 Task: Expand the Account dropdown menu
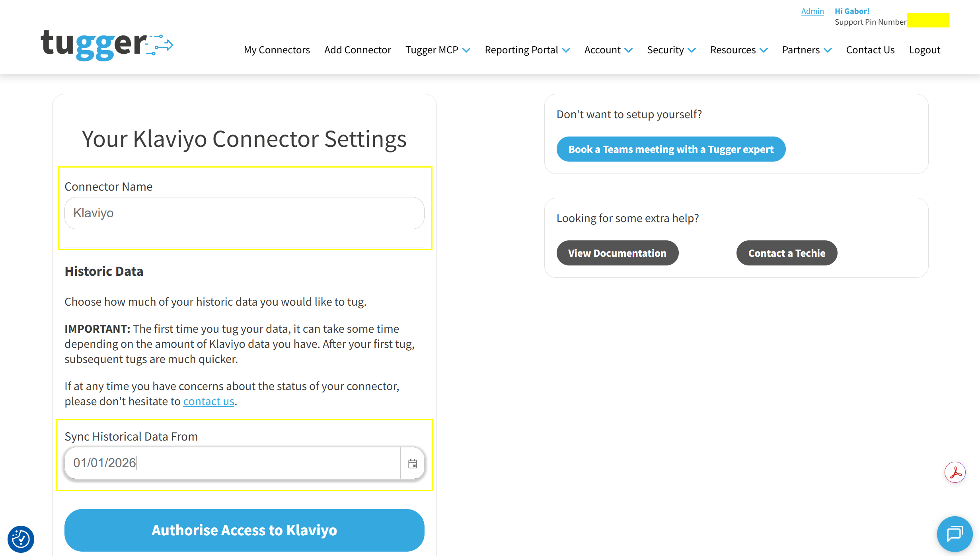[608, 50]
